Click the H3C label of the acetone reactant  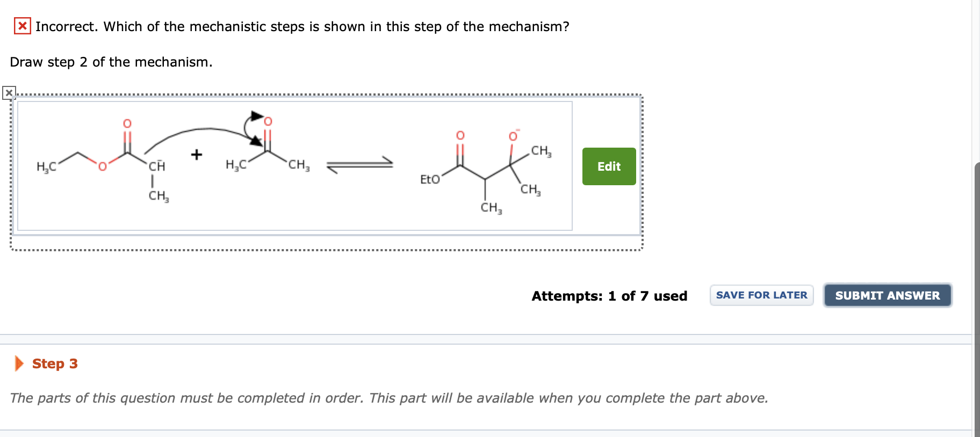235,165
